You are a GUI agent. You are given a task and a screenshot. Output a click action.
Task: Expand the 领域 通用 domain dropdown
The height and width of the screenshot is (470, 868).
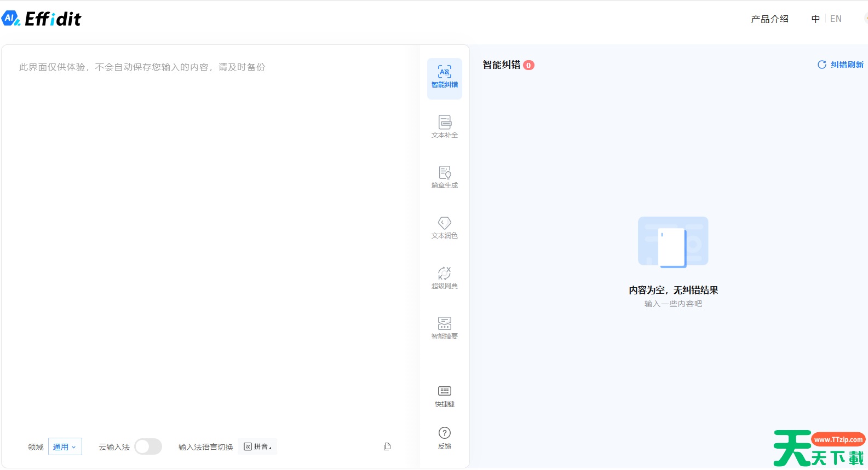pos(65,446)
